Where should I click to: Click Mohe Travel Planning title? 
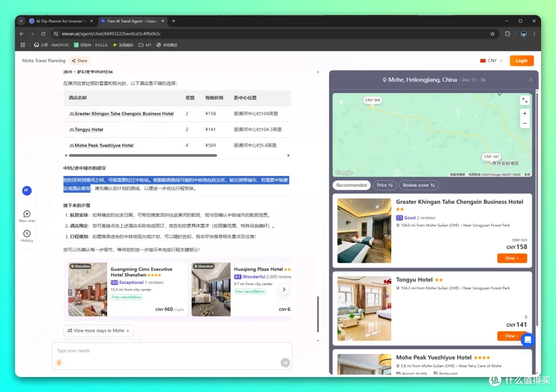pos(44,61)
